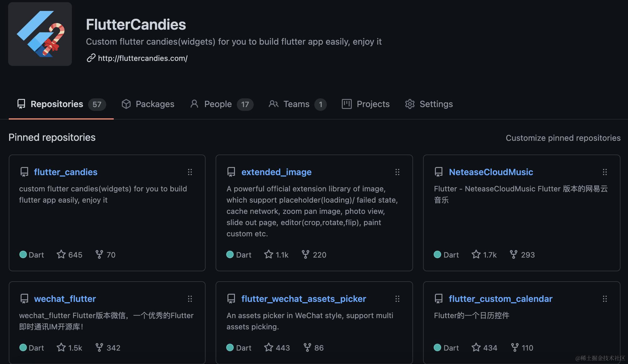Viewport: 628px width, 364px height.
Task: Switch to the Packages tab
Action: (148, 104)
